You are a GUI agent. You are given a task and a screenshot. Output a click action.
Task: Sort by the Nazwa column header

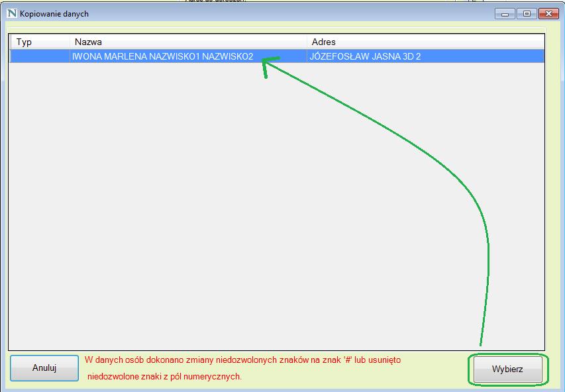[x=189, y=42]
